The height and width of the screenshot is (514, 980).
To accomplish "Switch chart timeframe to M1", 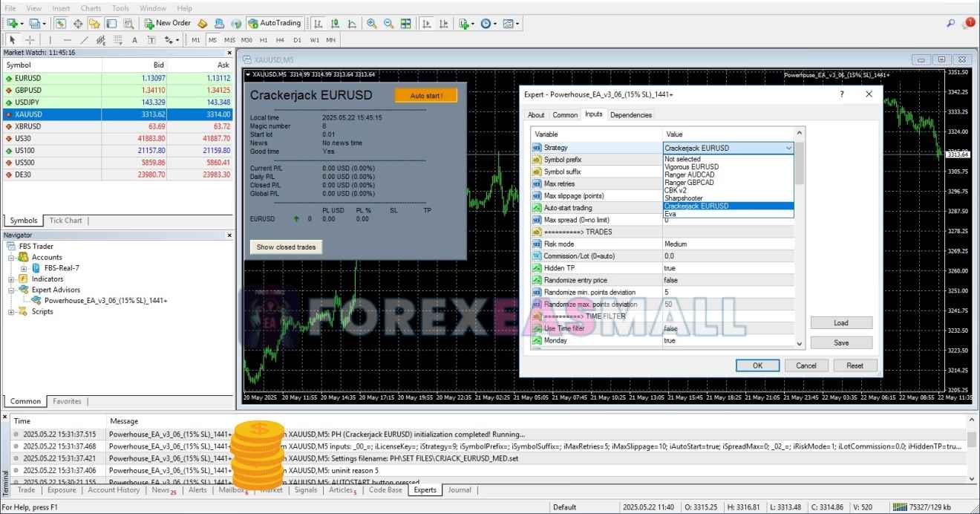I will click(196, 39).
